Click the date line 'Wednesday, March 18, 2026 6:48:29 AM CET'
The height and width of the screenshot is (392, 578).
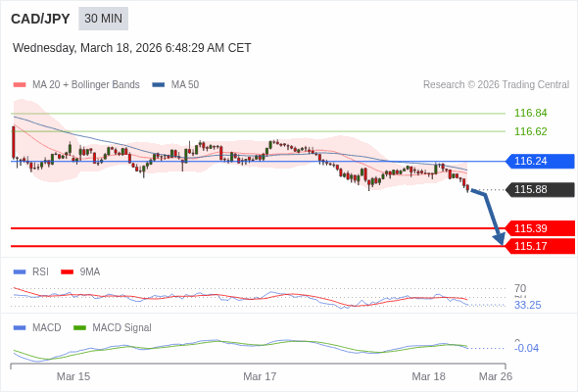(x=131, y=48)
